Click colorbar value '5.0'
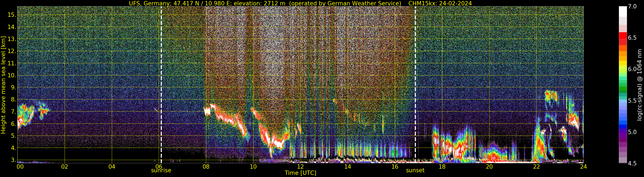Viewport: 644px width, 177px height. click(632, 132)
